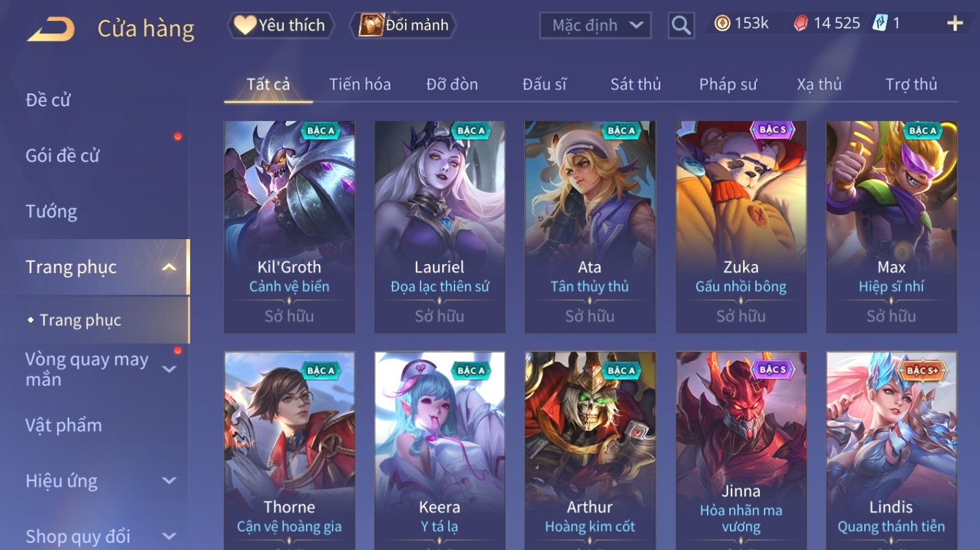Open Yêu thích heart favorites
Viewport: 980px width, 550px height.
(280, 25)
